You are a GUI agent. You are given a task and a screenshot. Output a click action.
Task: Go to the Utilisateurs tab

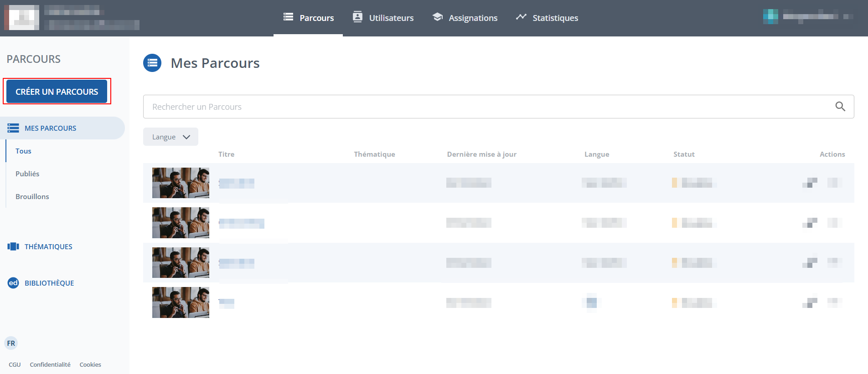(x=383, y=18)
